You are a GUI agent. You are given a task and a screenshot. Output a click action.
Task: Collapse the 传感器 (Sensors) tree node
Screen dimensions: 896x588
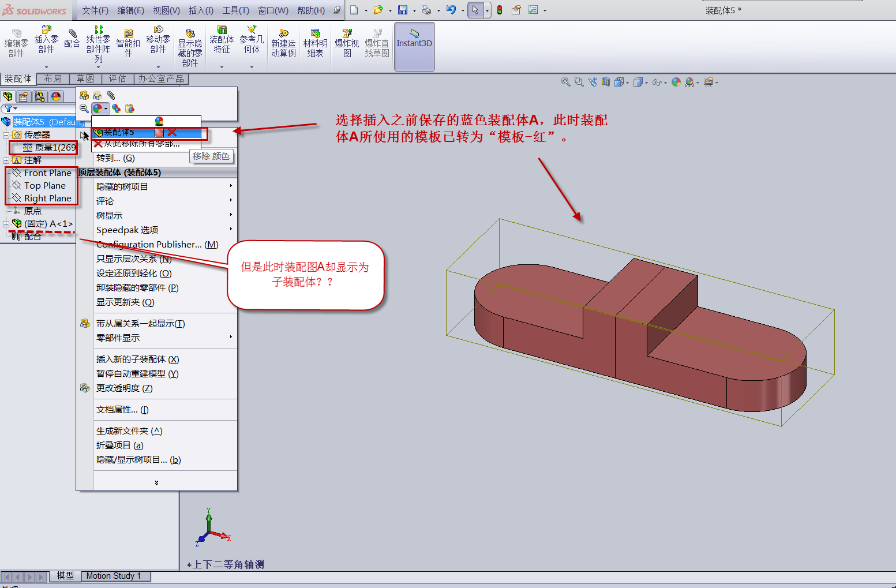click(x=6, y=134)
